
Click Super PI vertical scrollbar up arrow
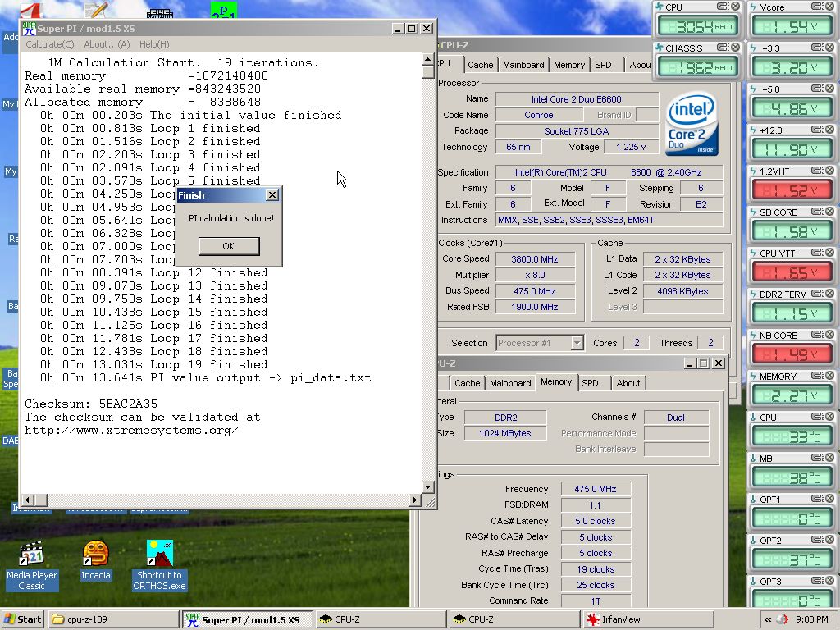pyautogui.click(x=428, y=59)
